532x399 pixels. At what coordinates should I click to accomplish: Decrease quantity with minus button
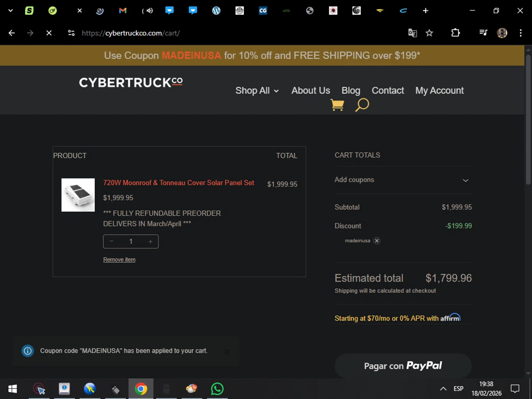point(111,241)
